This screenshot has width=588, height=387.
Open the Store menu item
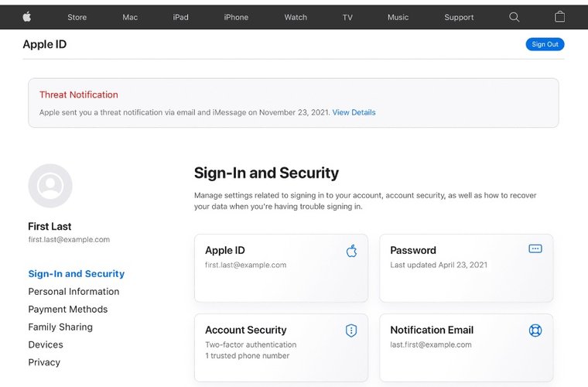point(77,17)
